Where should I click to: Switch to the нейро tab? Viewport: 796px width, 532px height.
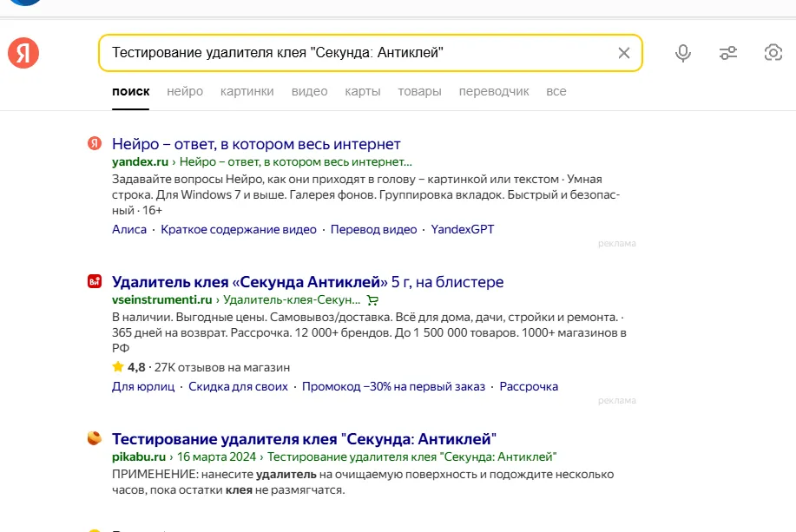tap(185, 92)
